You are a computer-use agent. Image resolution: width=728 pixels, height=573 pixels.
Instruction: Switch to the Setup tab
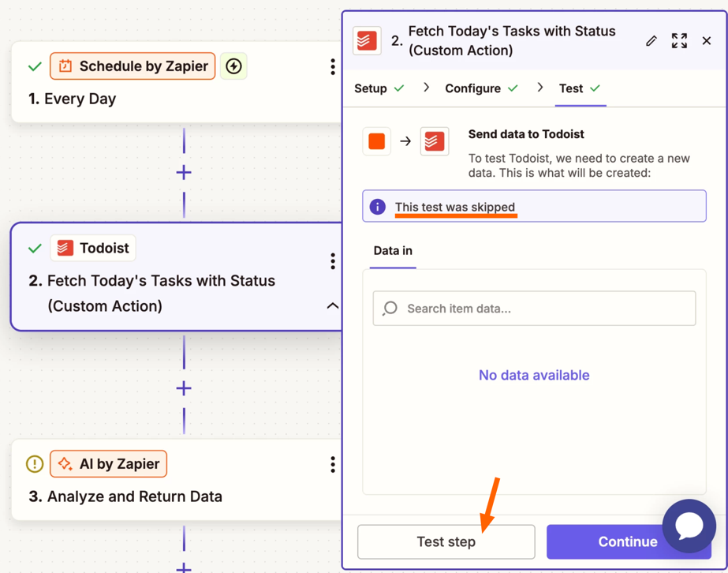tap(379, 88)
